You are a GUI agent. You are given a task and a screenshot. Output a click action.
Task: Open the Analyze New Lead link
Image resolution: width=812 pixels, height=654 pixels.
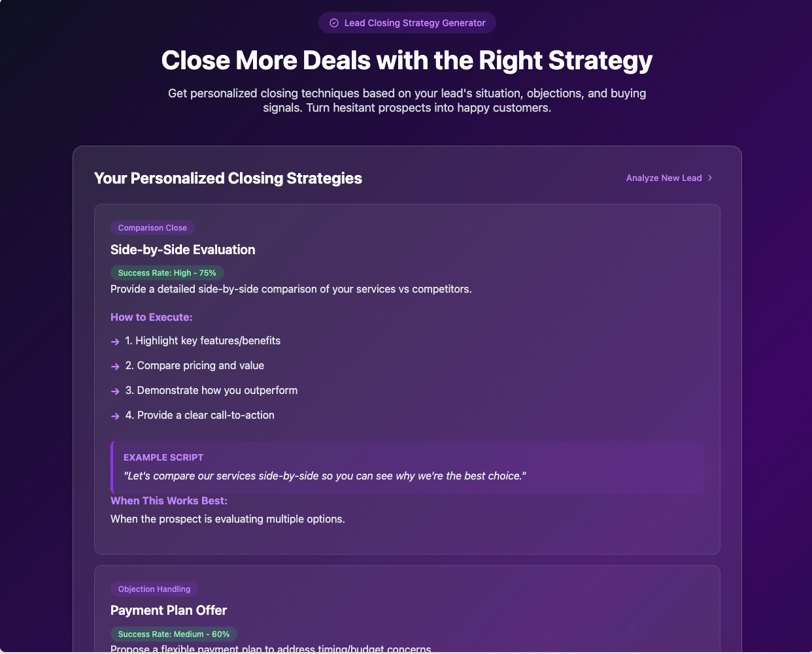point(669,178)
